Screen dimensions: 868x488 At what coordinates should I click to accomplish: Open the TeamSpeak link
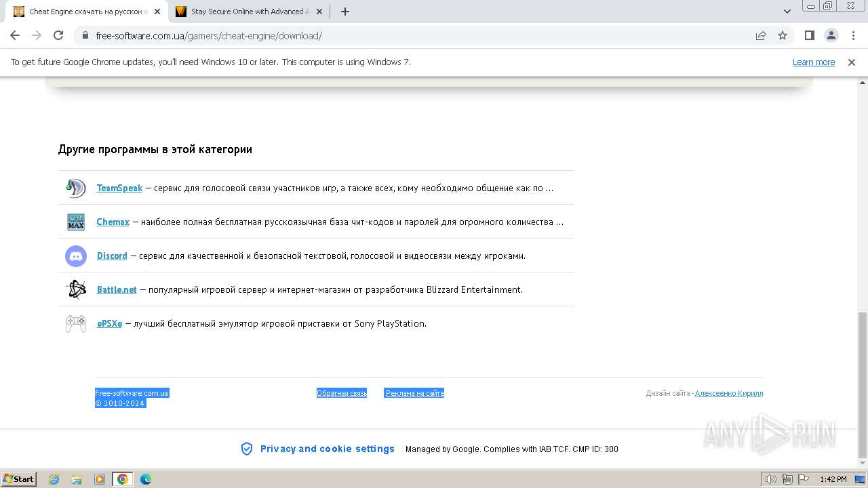[x=119, y=188]
